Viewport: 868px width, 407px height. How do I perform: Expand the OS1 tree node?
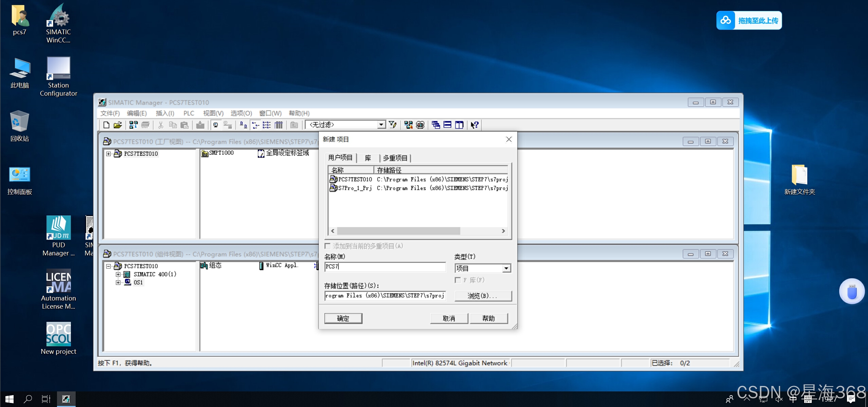click(x=118, y=282)
